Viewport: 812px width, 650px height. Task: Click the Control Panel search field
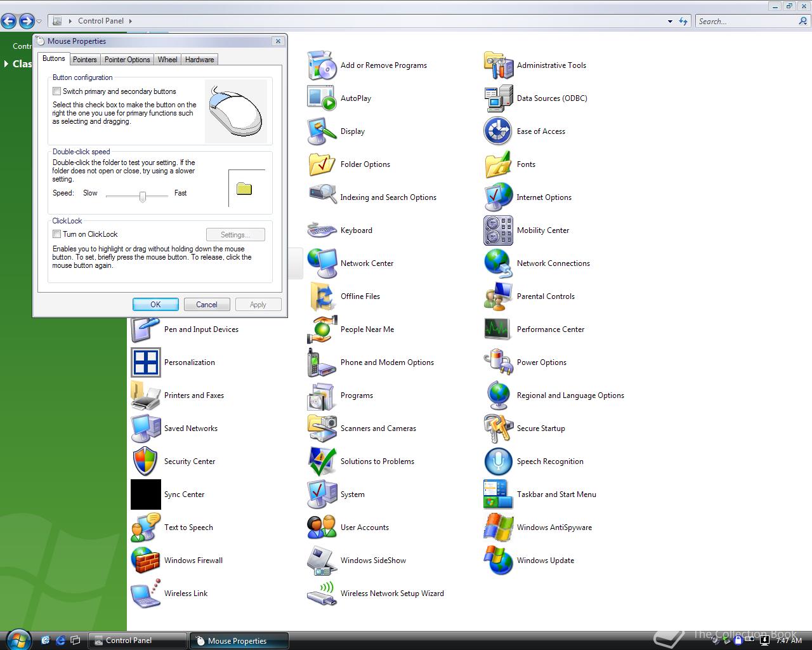(x=747, y=21)
